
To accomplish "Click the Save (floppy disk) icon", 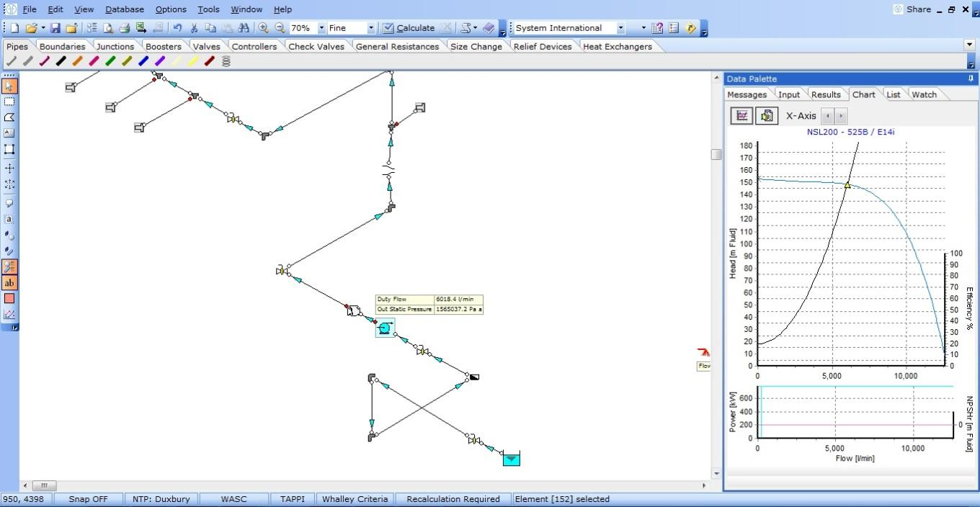I will coord(56,28).
